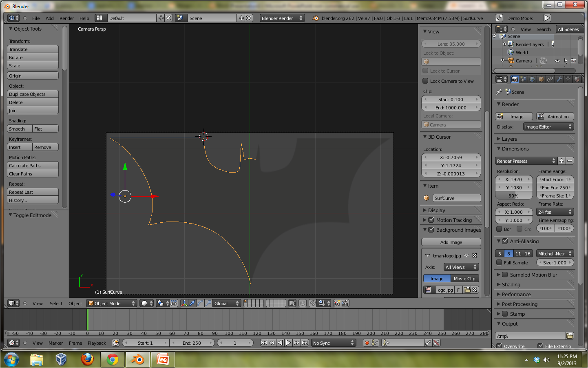This screenshot has height=368, width=588.
Task: Open the Search menu in outliner
Action: coord(544,29)
